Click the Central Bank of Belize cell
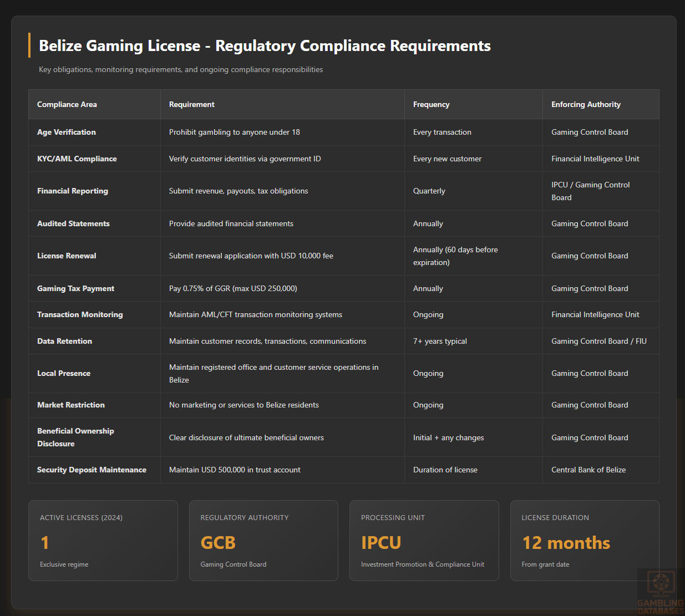This screenshot has height=616, width=685. (x=588, y=470)
